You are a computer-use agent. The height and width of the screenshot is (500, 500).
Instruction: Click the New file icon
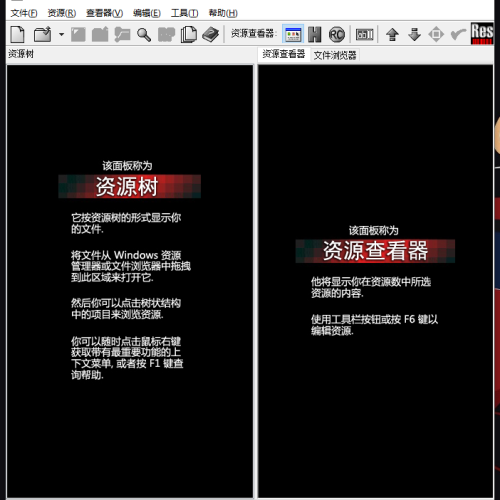[x=17, y=34]
